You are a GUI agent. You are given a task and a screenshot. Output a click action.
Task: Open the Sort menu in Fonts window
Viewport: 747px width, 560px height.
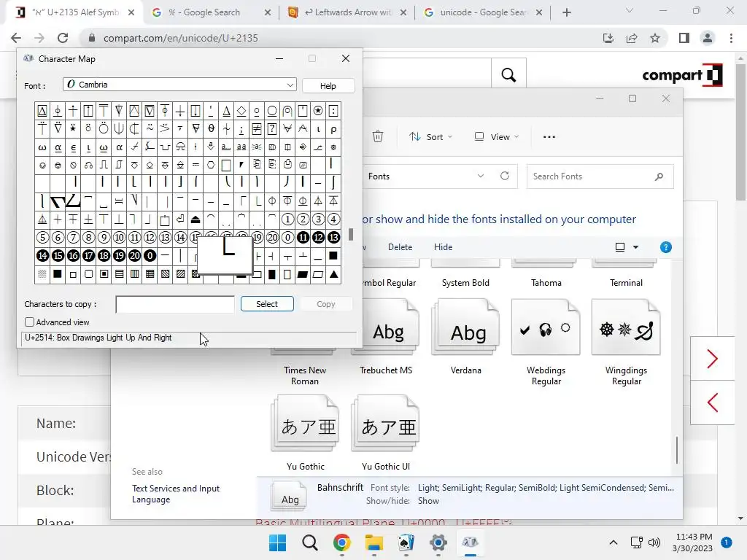[430, 136]
